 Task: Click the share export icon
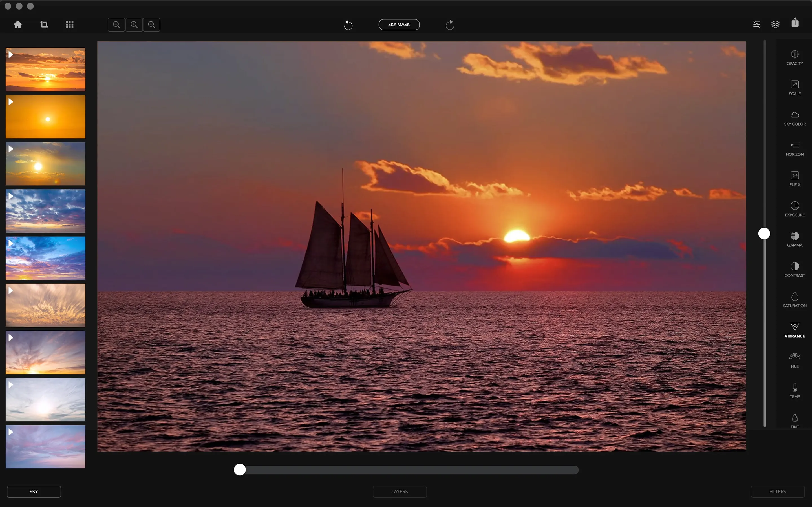[x=795, y=23]
